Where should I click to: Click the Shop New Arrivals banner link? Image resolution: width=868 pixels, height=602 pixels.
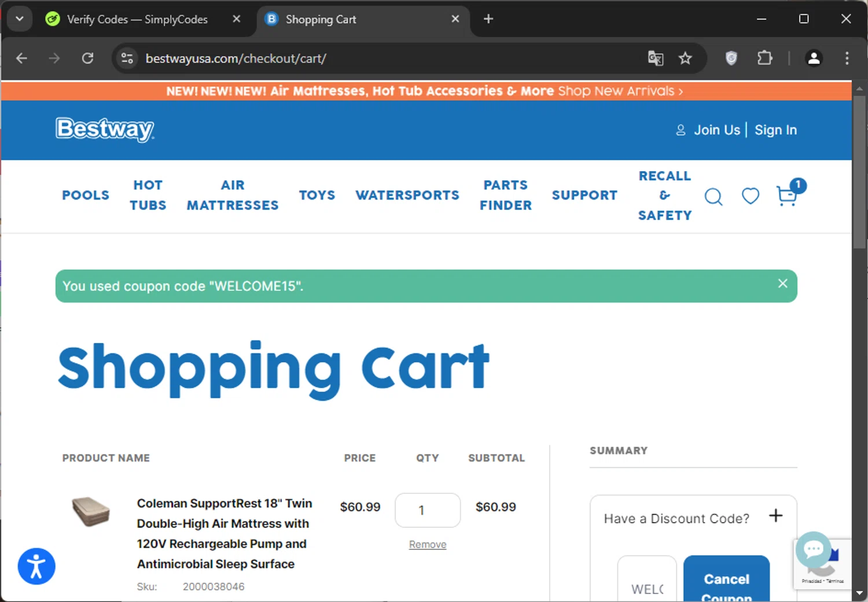click(x=620, y=91)
